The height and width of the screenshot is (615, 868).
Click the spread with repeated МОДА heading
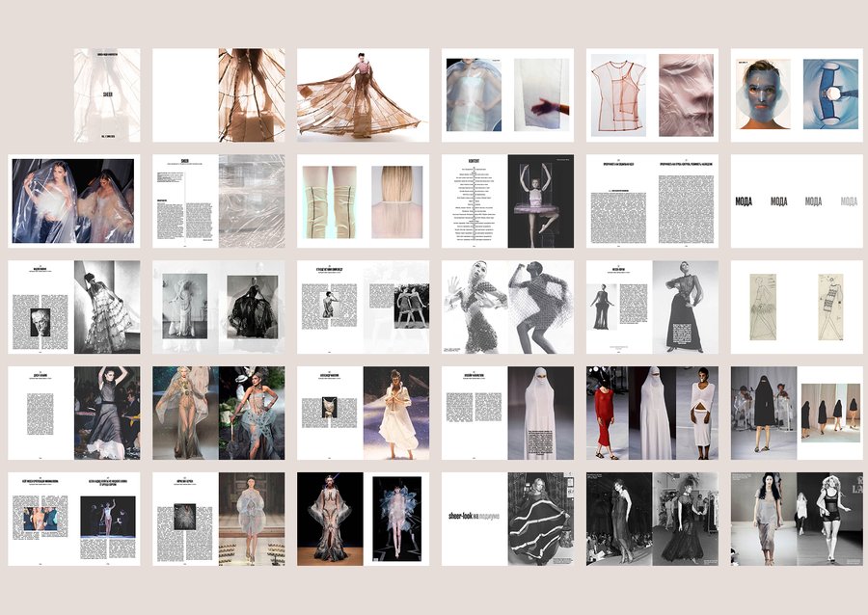pos(797,201)
